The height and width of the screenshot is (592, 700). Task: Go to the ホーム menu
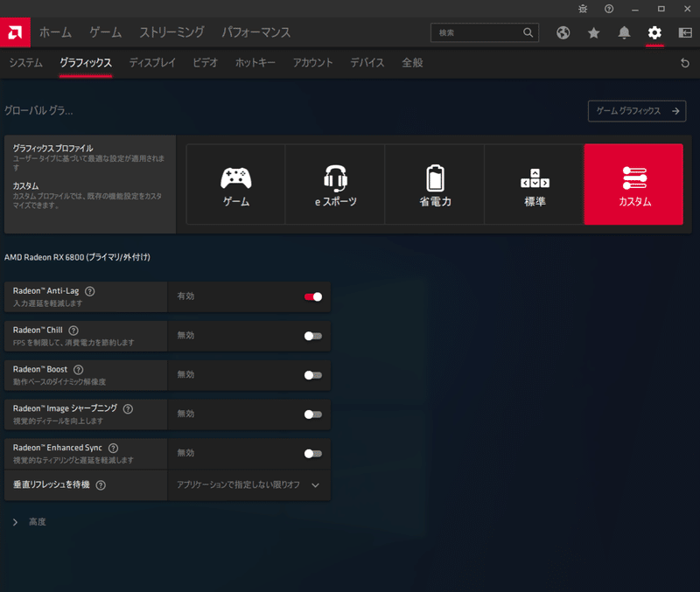click(55, 32)
